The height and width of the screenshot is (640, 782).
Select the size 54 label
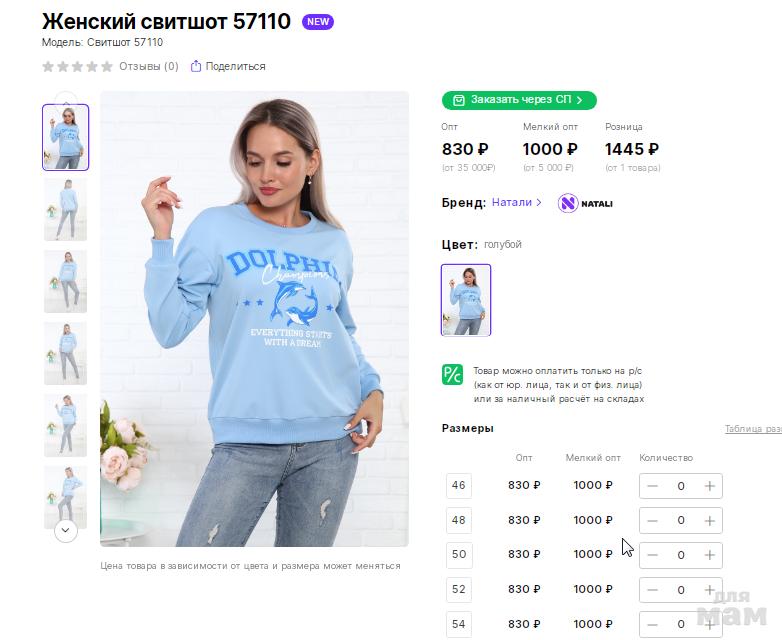tap(459, 624)
